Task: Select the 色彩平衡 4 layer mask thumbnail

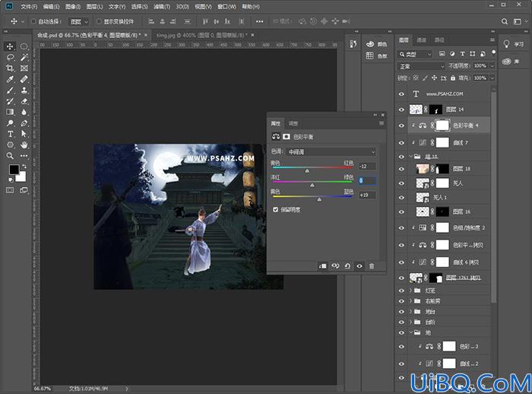Action: 442,126
